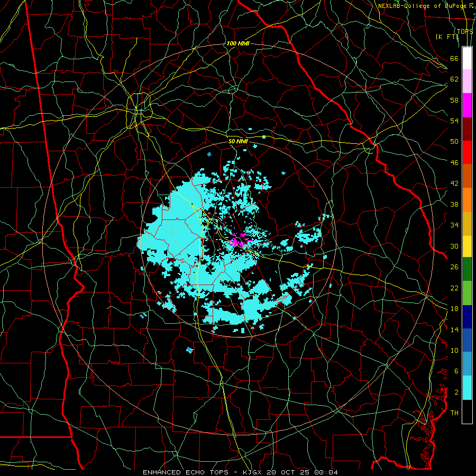Click the 50 NMI range ring label
476x476 pixels.
(238, 141)
